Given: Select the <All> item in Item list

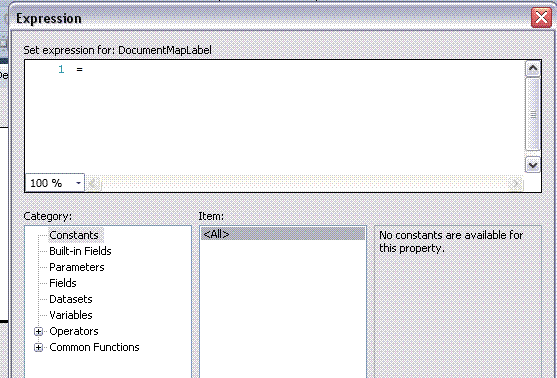Looking at the screenshot, I should point(283,234).
